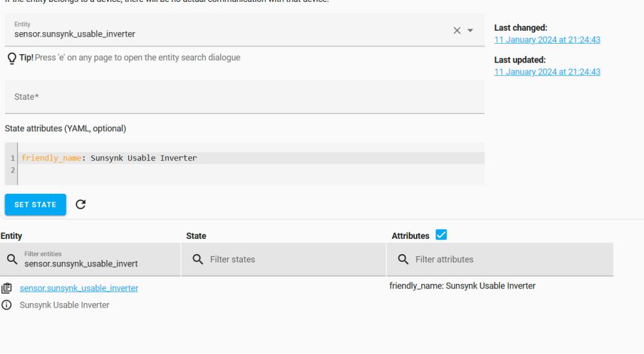The image size is (644, 354).
Task: Click the State column header
Action: click(x=196, y=236)
